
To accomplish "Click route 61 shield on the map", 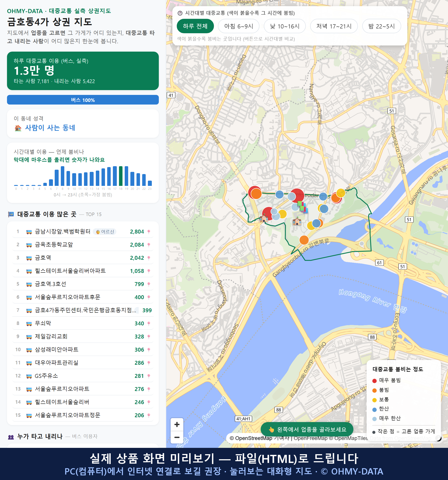I will click(x=379, y=263).
